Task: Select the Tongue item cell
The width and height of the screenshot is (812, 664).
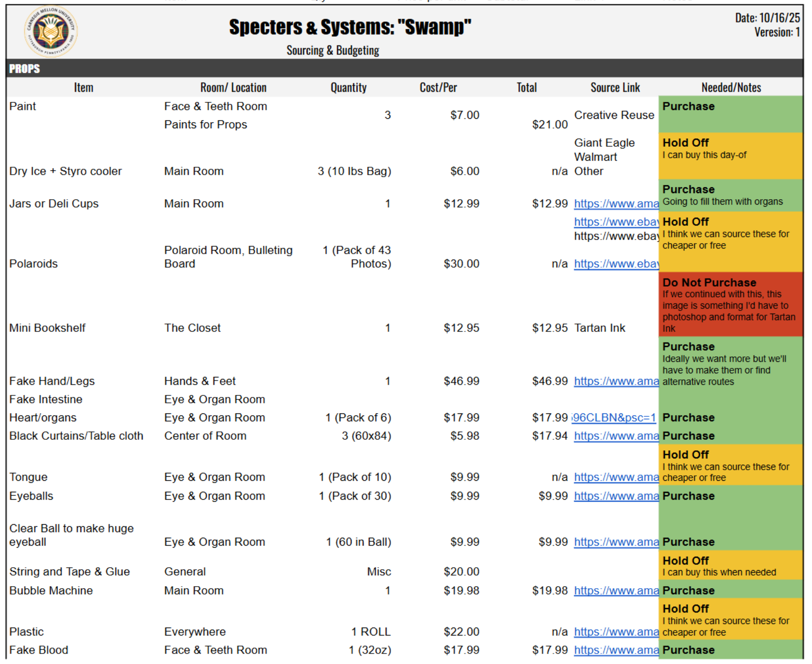Action: click(x=28, y=477)
